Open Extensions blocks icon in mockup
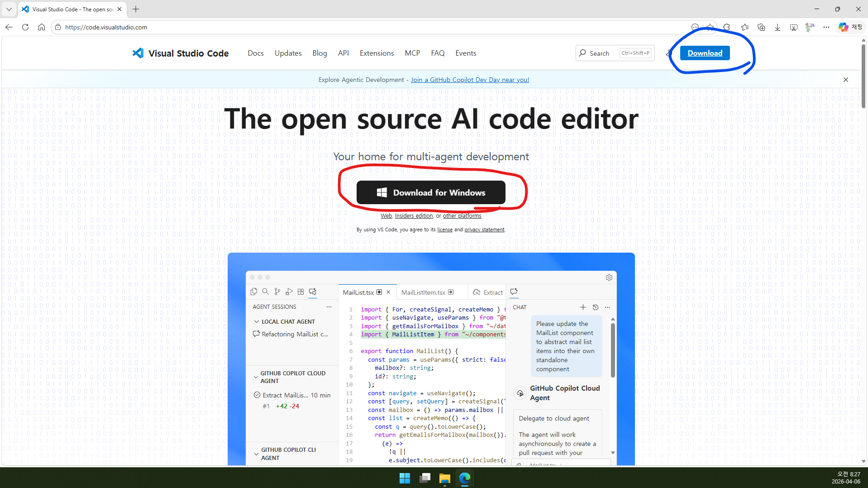Screen dimensions: 868x488 click(x=301, y=292)
